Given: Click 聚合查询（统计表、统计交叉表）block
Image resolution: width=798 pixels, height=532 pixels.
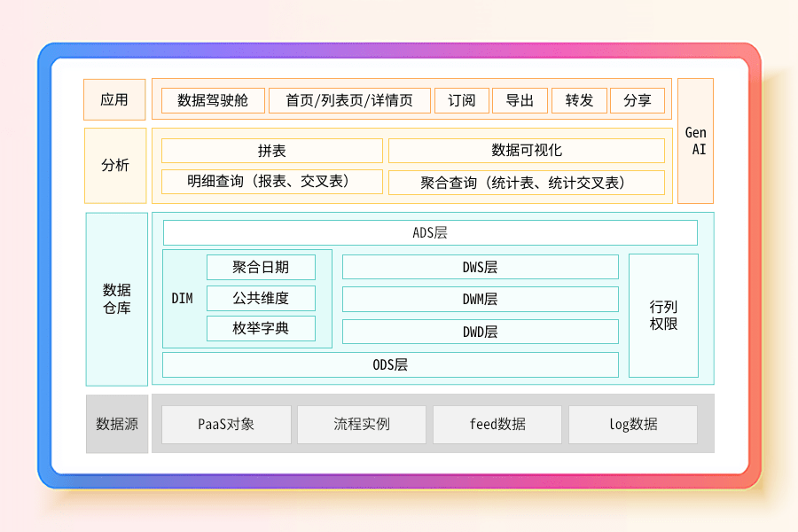Looking at the screenshot, I should [526, 183].
